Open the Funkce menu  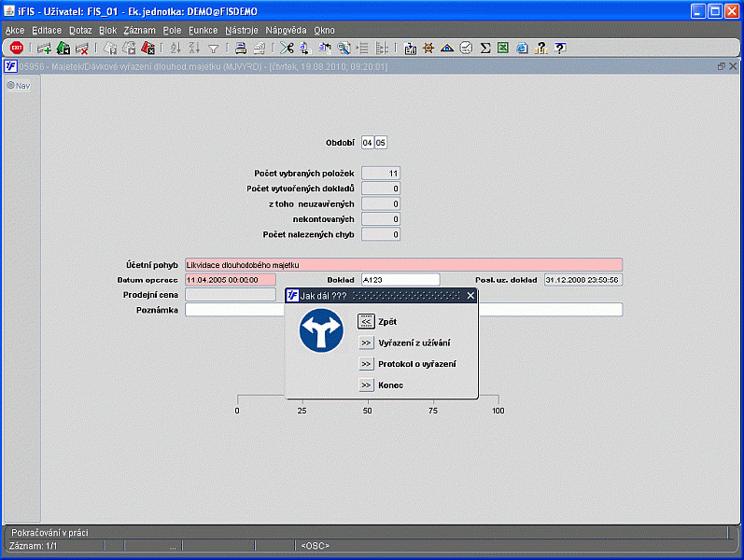pos(204,31)
